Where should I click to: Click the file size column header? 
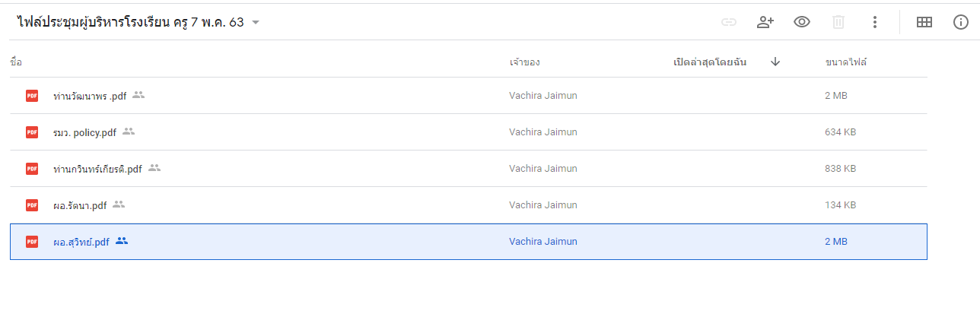coord(846,62)
